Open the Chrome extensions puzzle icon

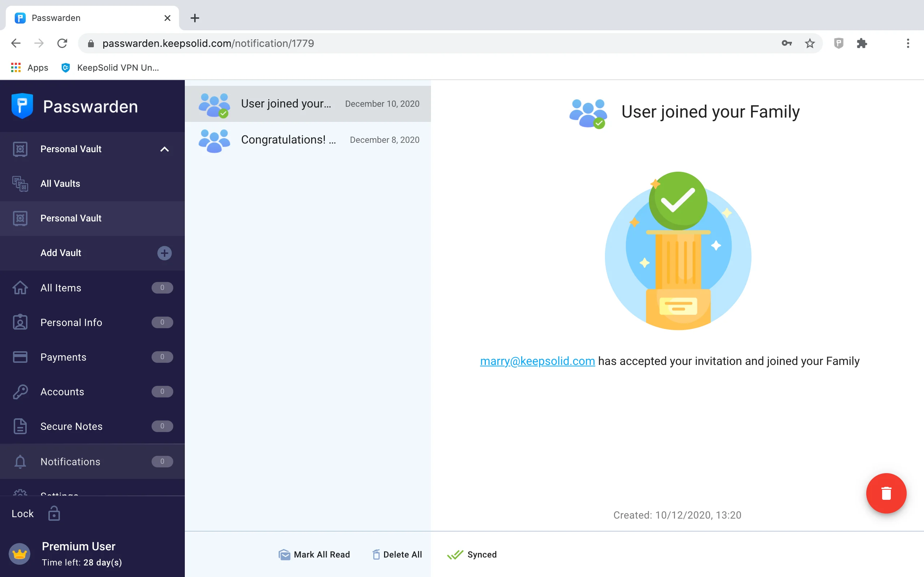pos(862,43)
